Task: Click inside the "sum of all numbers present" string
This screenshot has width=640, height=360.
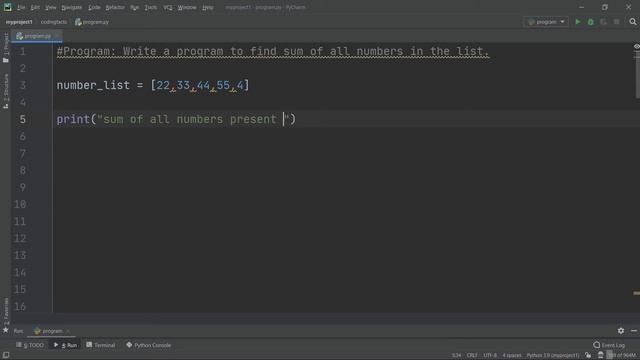Action: [x=190, y=119]
